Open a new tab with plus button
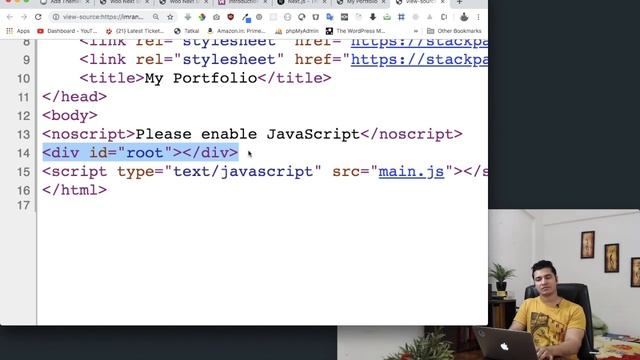 pyautogui.click(x=459, y=2)
